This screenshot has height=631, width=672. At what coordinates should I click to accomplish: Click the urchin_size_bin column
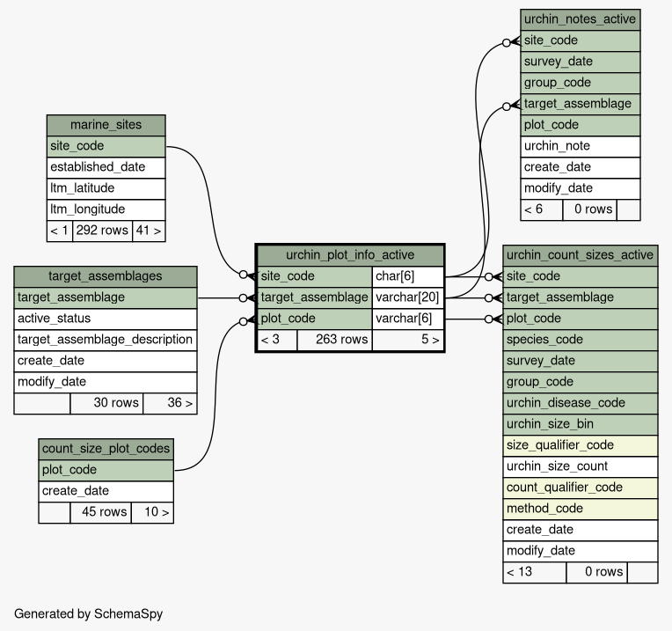(x=581, y=424)
